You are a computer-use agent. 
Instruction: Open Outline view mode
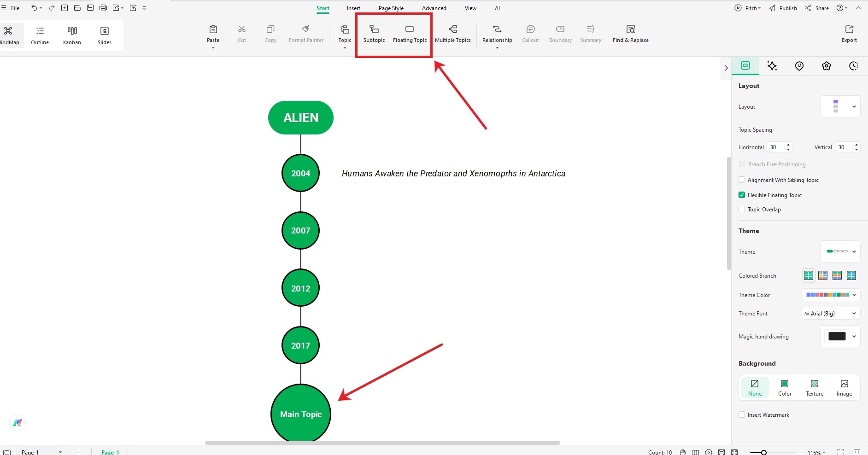(x=40, y=35)
